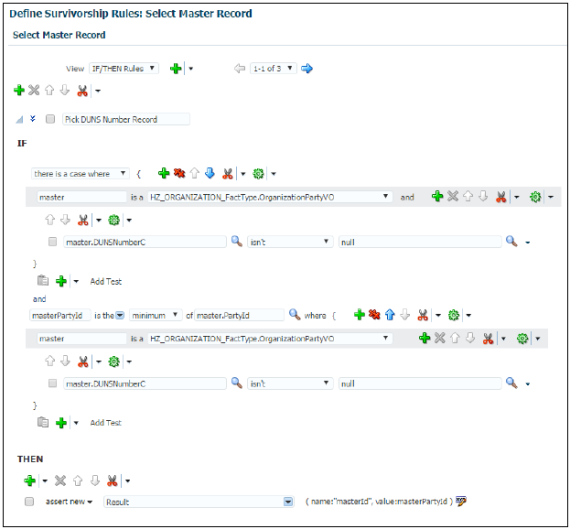Click the masterPartyId variable field
Image resolution: width=570 pixels, height=529 pixels.
pos(60,315)
